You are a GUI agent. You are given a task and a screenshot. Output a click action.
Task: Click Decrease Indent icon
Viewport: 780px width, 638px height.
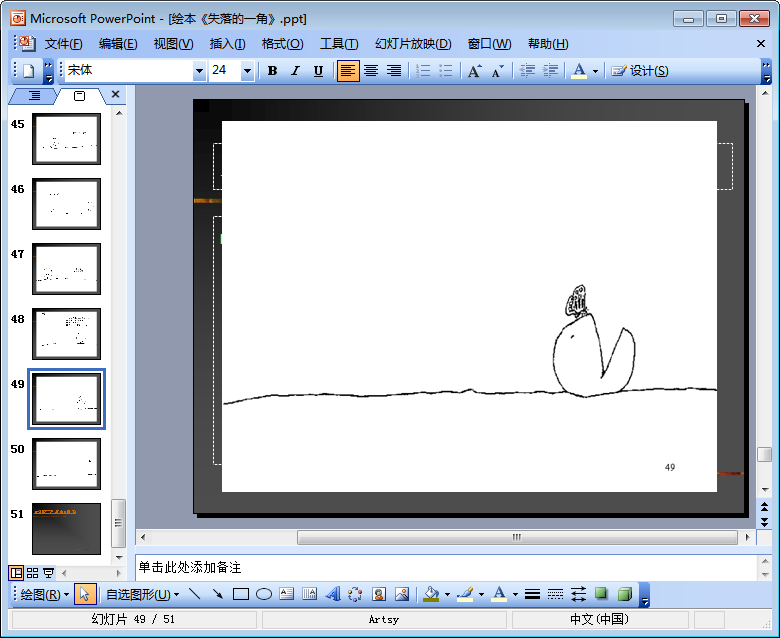[527, 71]
